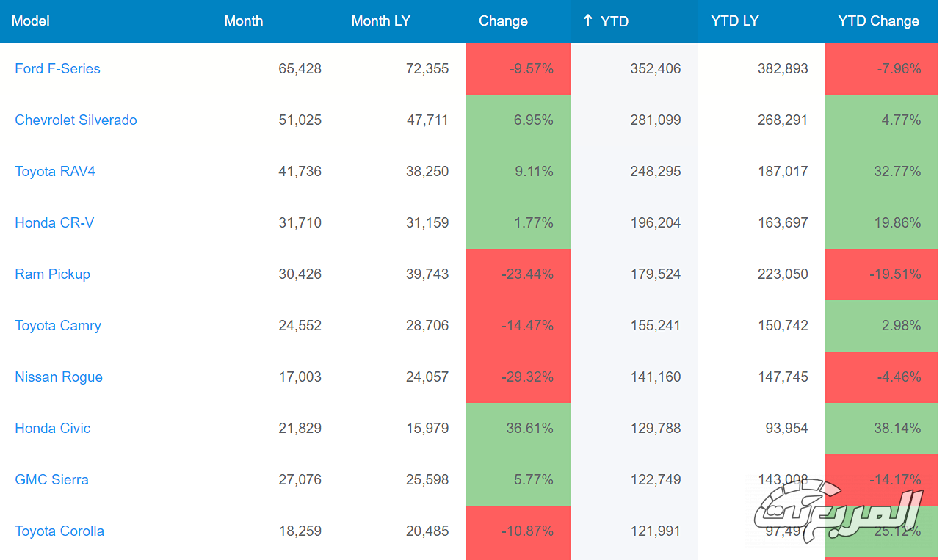The image size is (945, 560).
Task: Click the 38.14% YTD change cell
Action: click(x=882, y=429)
